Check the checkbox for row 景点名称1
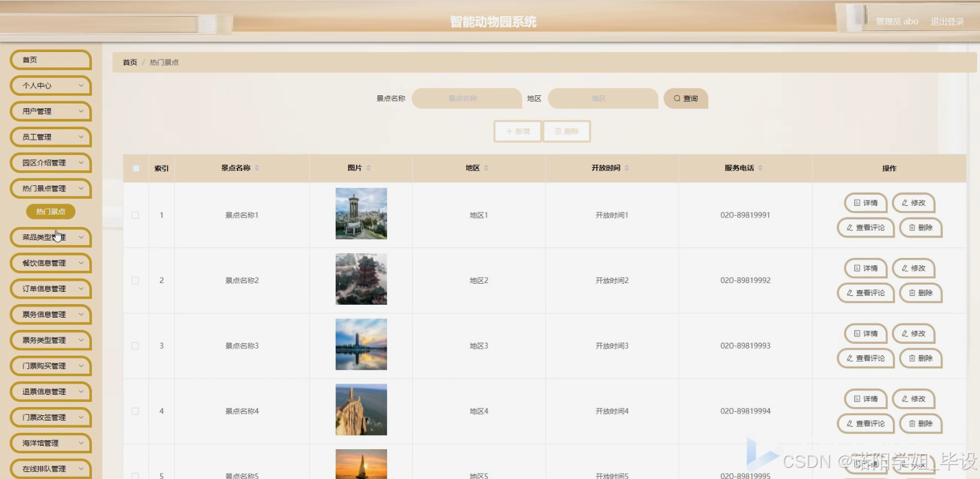The height and width of the screenshot is (479, 980). (135, 215)
